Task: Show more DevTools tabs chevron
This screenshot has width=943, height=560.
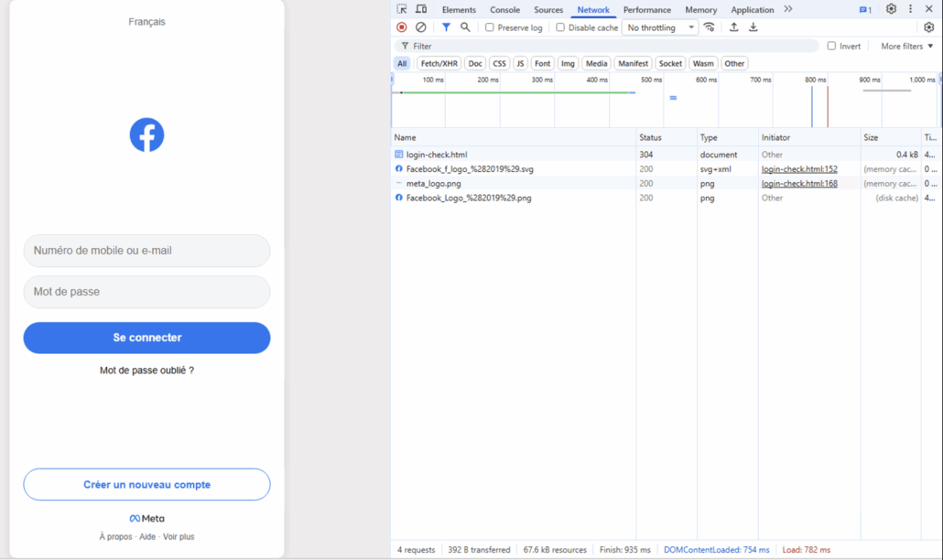Action: (x=788, y=9)
